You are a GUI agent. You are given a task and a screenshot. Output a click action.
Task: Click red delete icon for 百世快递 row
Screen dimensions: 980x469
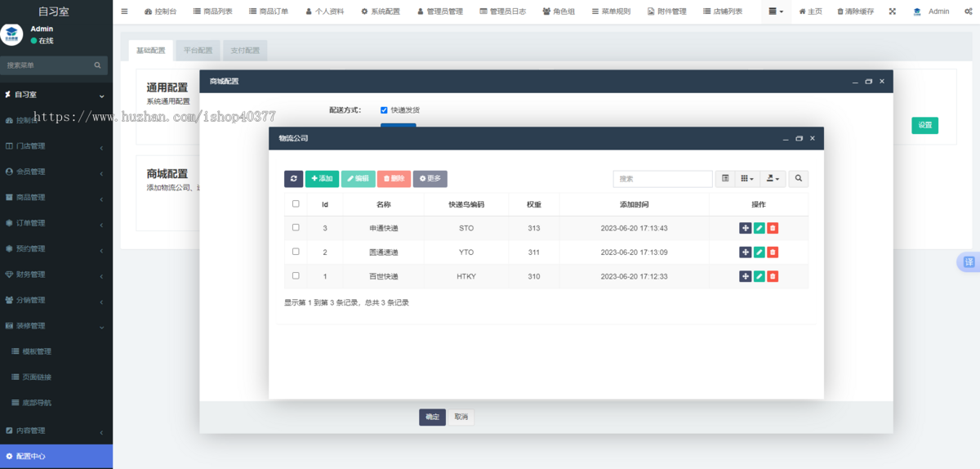(x=773, y=276)
